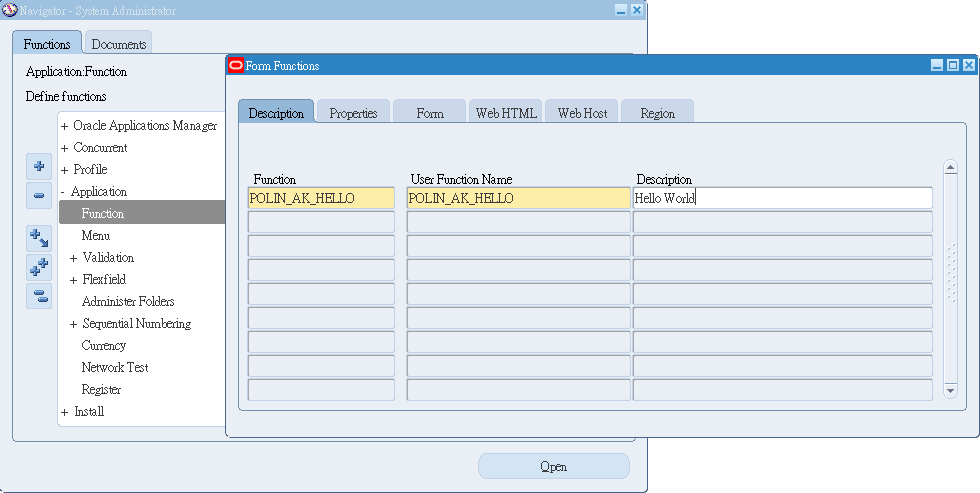This screenshot has width=980, height=493.
Task: Click the Validation label in the tree
Action: tap(108, 257)
